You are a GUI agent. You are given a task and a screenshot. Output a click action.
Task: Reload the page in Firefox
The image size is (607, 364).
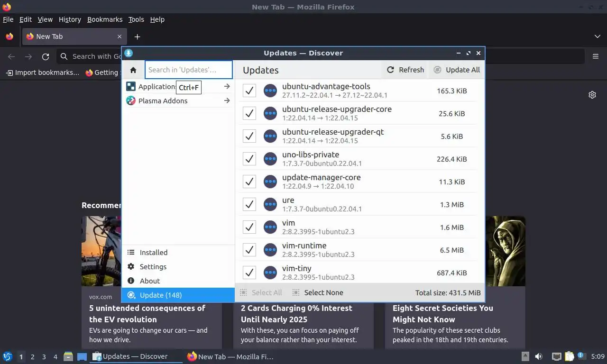[46, 56]
